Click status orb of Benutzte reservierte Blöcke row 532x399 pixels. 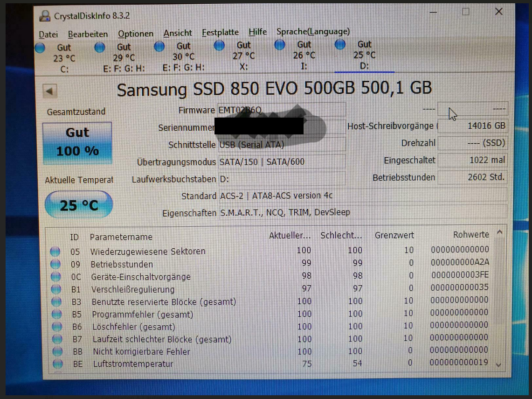coord(56,302)
